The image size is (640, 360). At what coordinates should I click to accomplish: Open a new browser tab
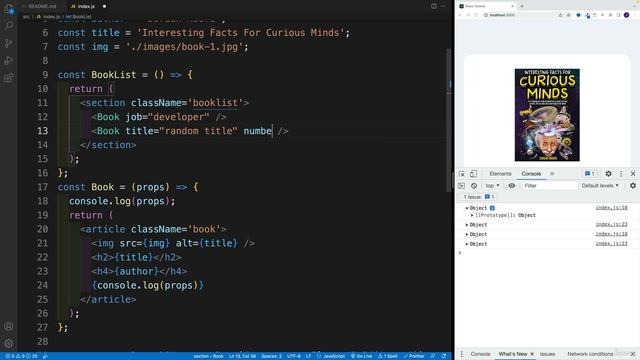[522, 6]
